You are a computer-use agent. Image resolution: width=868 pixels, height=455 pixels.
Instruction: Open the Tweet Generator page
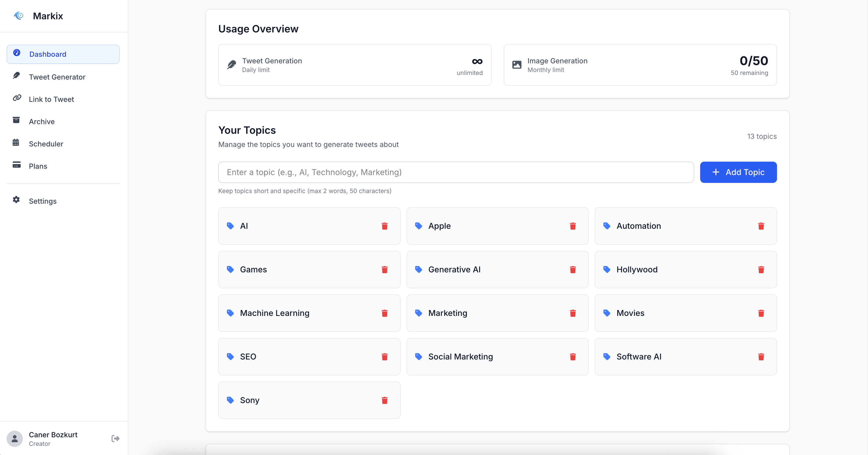pos(57,77)
